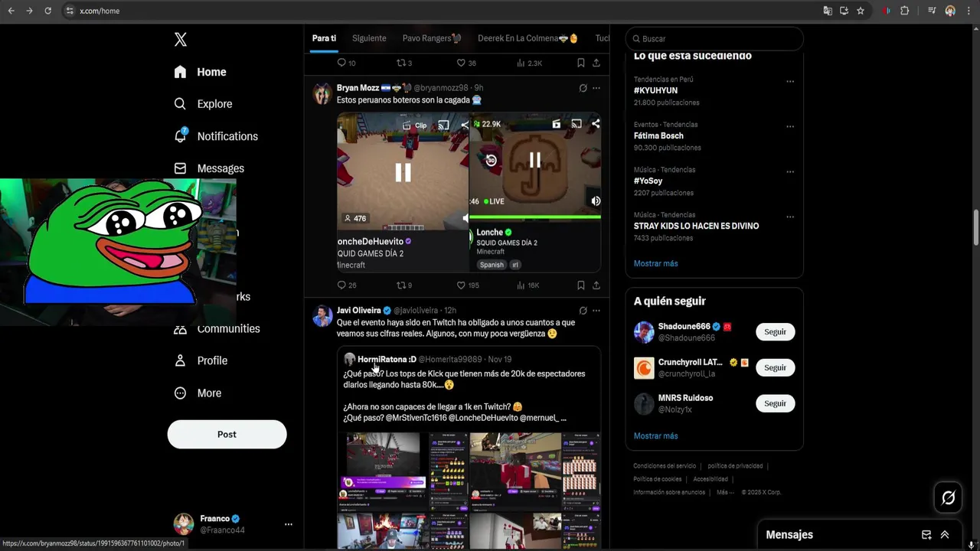Reply to Bryan Mozz post (26 comments)
The width and height of the screenshot is (980, 551).
coord(347,285)
